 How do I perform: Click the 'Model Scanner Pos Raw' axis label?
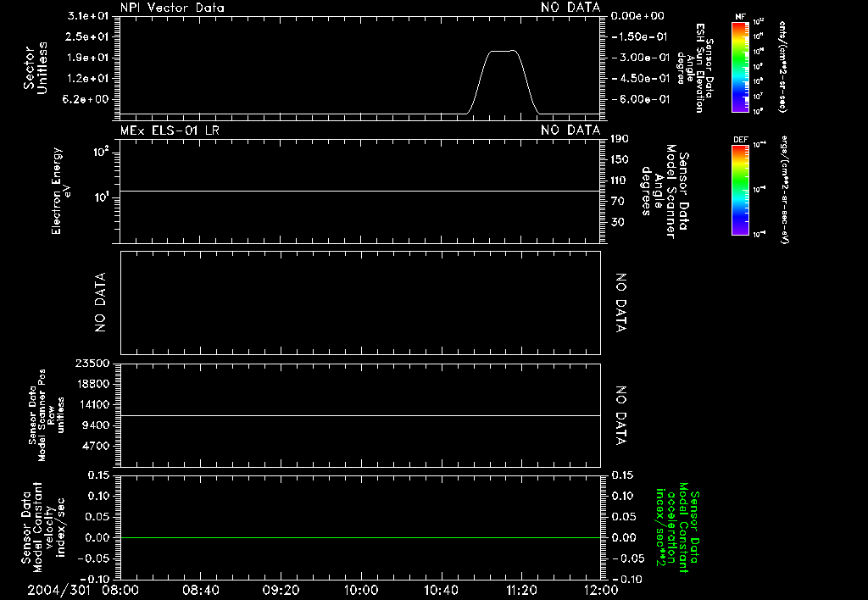pyautogui.click(x=47, y=415)
